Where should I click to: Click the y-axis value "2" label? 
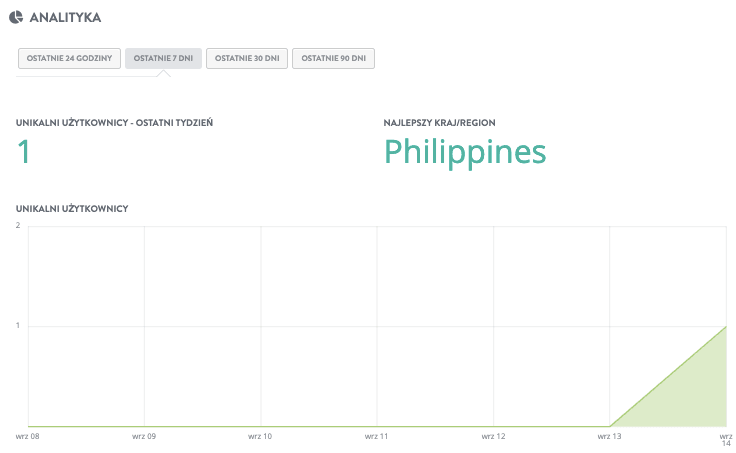[x=18, y=225]
